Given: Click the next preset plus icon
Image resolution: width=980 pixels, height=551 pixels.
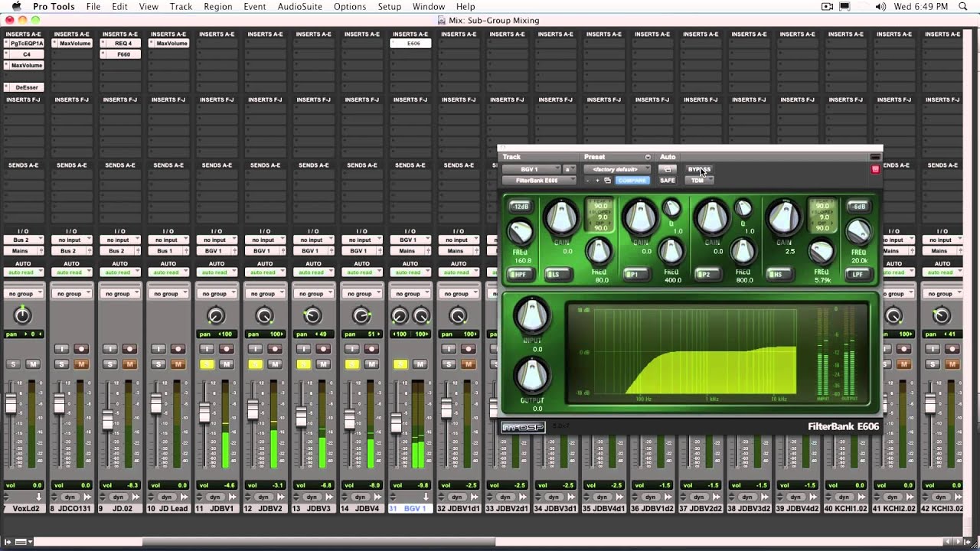Looking at the screenshot, I should (x=597, y=181).
